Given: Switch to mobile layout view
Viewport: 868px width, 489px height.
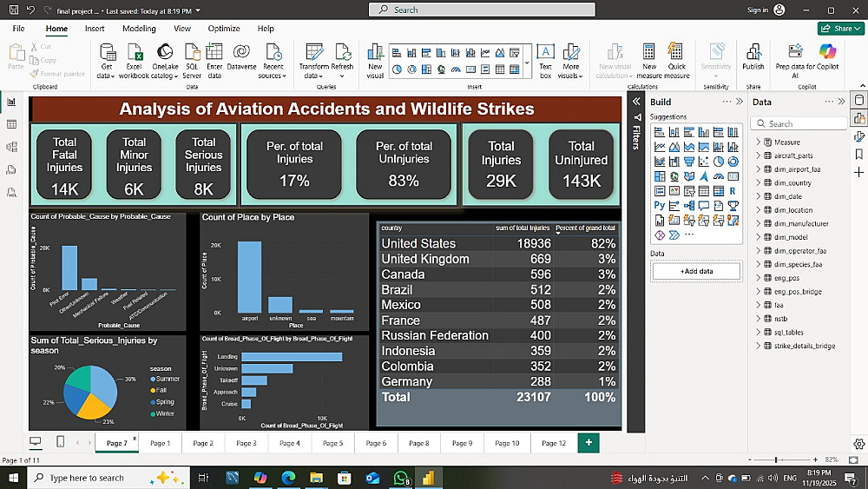Looking at the screenshot, I should [60, 442].
